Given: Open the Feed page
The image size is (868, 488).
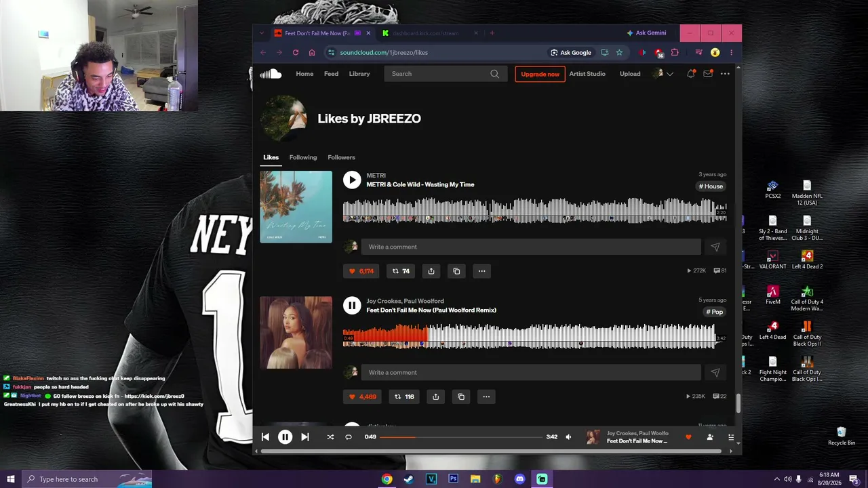Looking at the screenshot, I should 331,74.
